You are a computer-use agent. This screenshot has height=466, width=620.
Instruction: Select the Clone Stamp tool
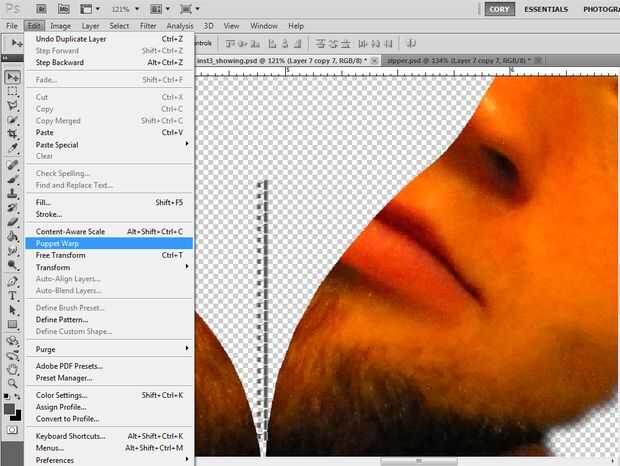point(12,194)
